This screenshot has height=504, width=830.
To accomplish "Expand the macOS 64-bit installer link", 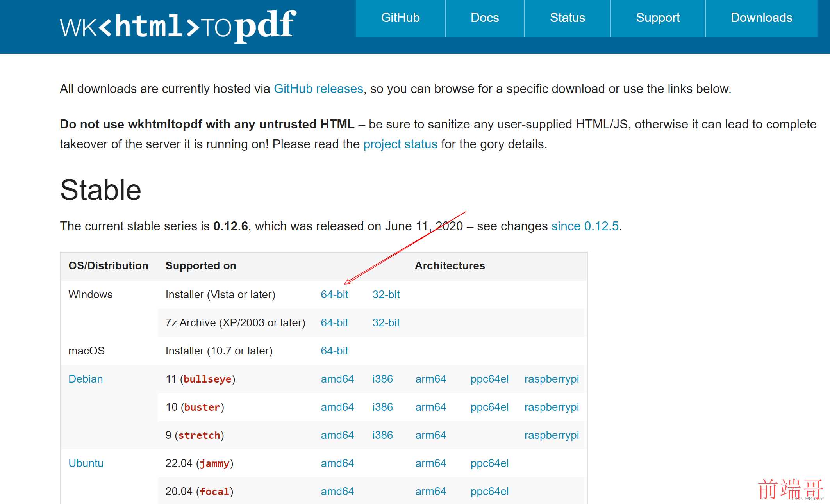I will point(334,350).
